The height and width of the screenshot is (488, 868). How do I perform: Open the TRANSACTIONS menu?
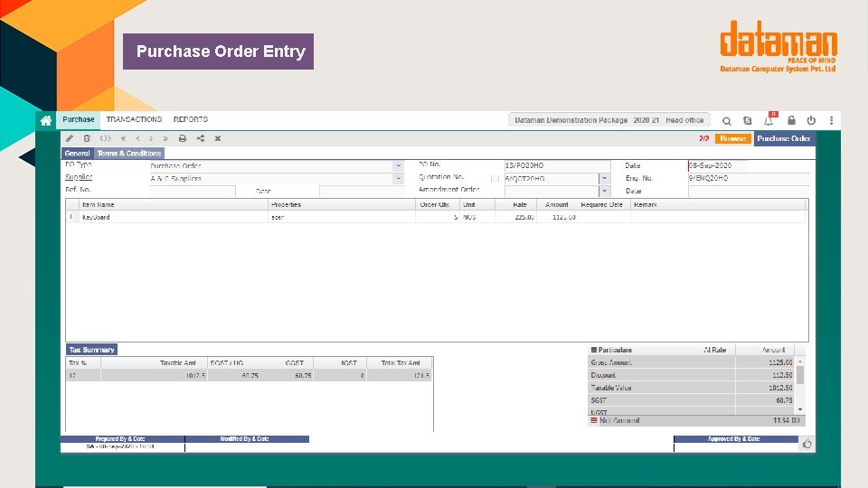coord(134,119)
